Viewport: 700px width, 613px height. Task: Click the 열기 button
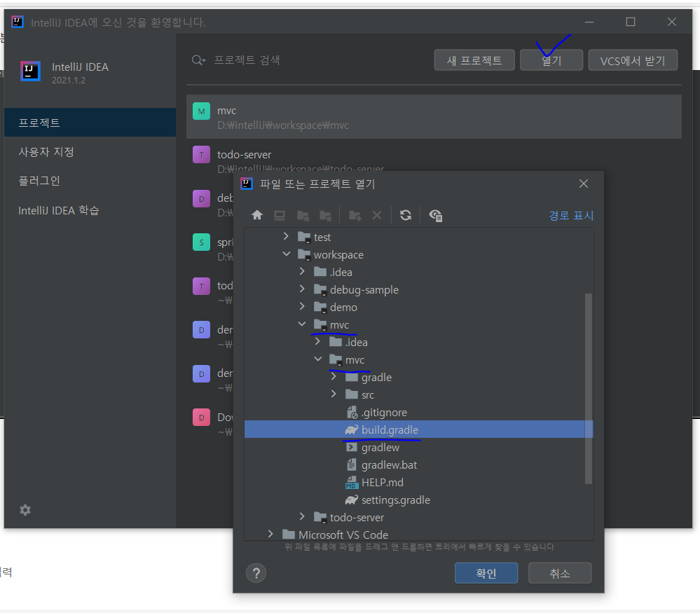point(551,60)
